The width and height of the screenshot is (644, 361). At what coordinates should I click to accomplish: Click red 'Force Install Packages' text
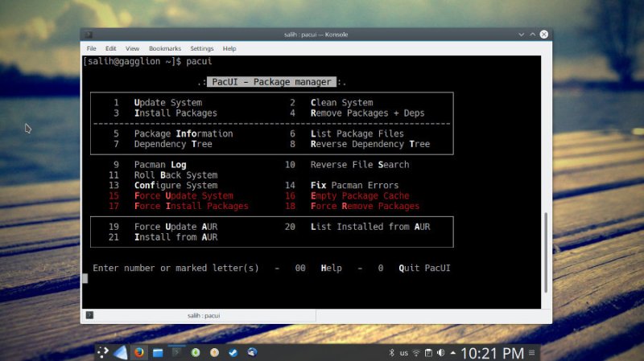click(x=191, y=207)
